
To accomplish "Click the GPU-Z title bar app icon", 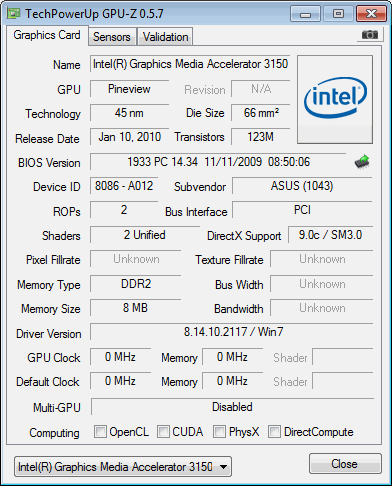I will (14, 13).
